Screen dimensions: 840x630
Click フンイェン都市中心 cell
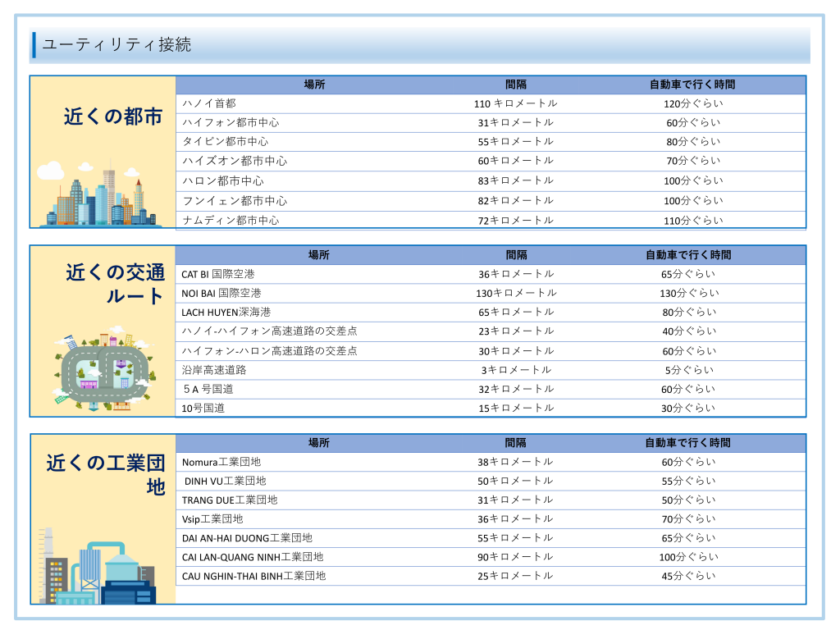click(x=235, y=201)
